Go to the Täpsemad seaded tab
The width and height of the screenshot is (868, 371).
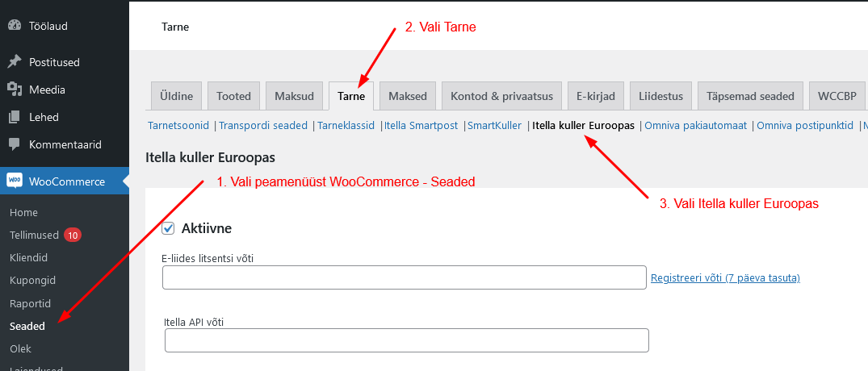tap(750, 96)
